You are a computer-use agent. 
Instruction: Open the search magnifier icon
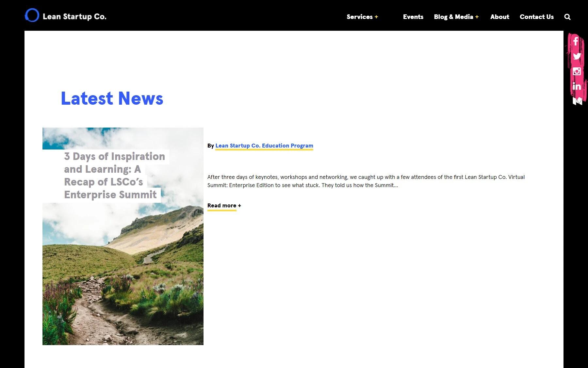567,17
